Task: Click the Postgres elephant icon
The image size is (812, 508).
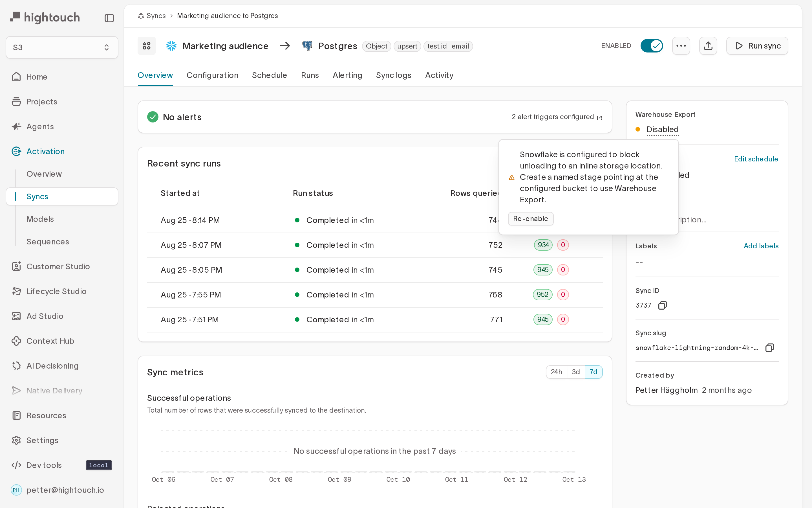Action: pyautogui.click(x=307, y=46)
